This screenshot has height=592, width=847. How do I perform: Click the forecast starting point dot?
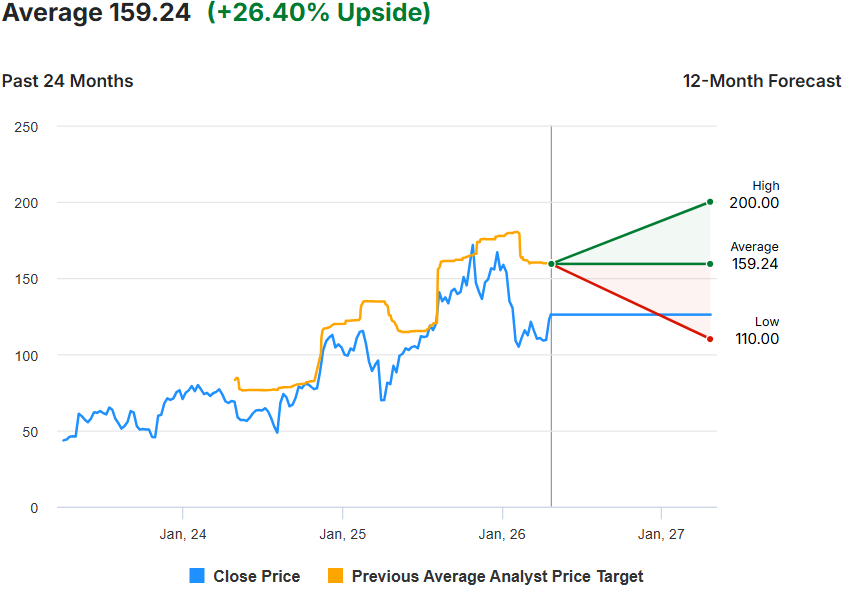pyautogui.click(x=551, y=264)
